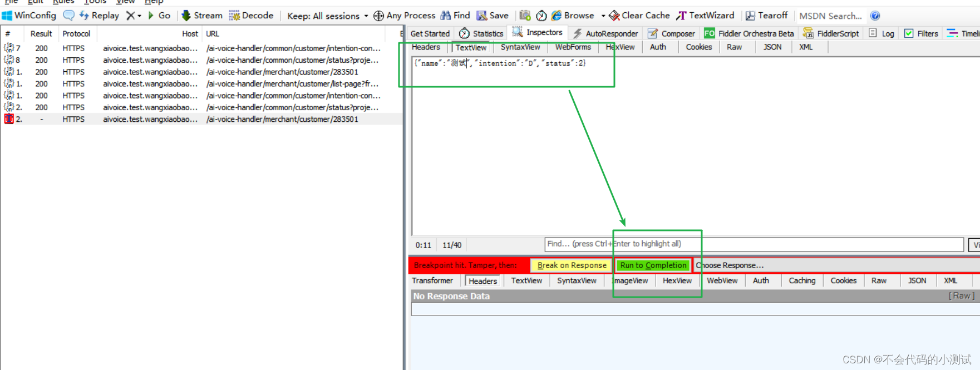Click the Save toolbar button

[x=493, y=16]
